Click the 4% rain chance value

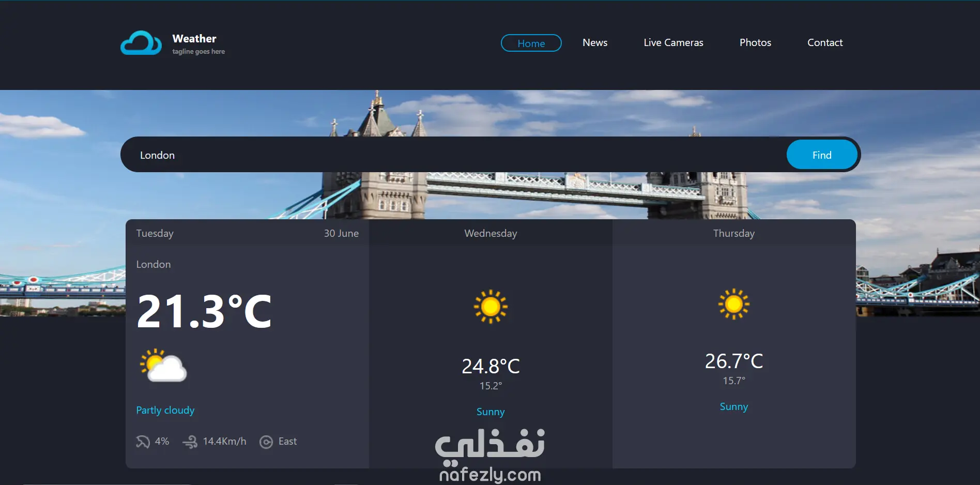162,441
